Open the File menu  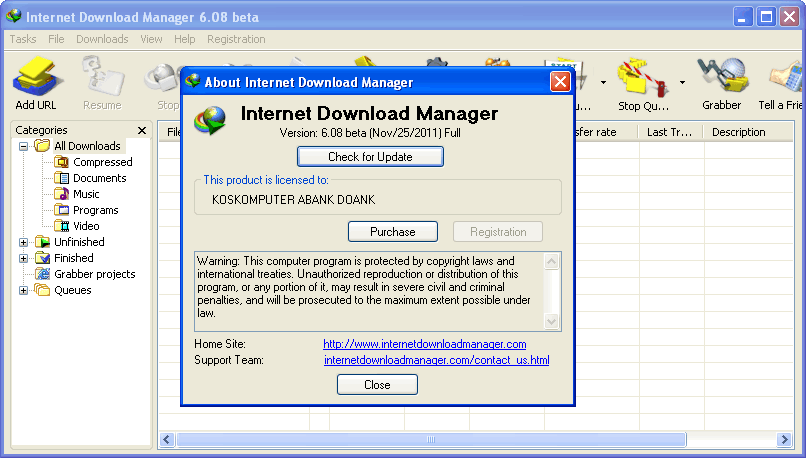[56, 39]
